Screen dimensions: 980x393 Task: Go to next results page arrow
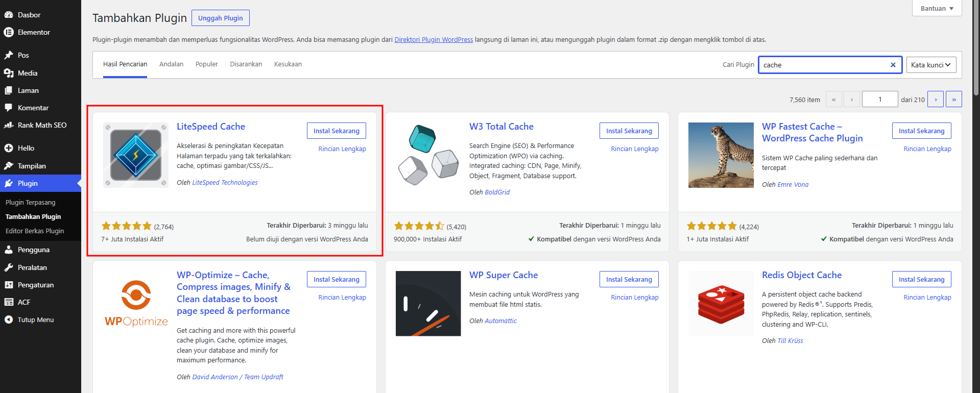936,99
